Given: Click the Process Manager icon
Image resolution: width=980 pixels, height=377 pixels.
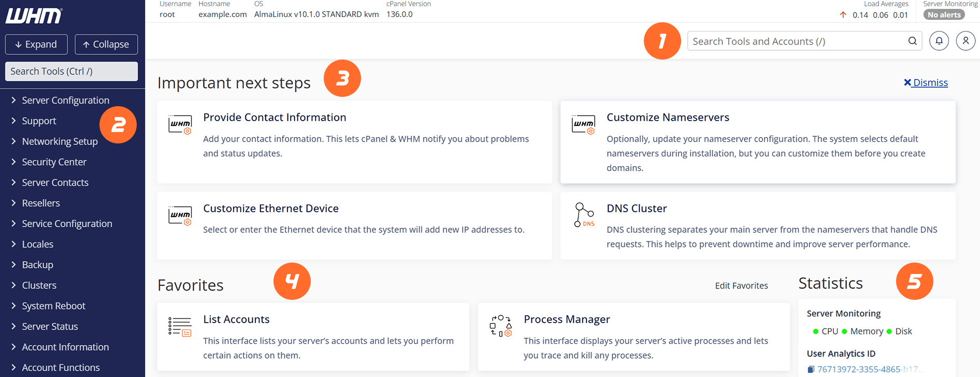Looking at the screenshot, I should coord(501,326).
